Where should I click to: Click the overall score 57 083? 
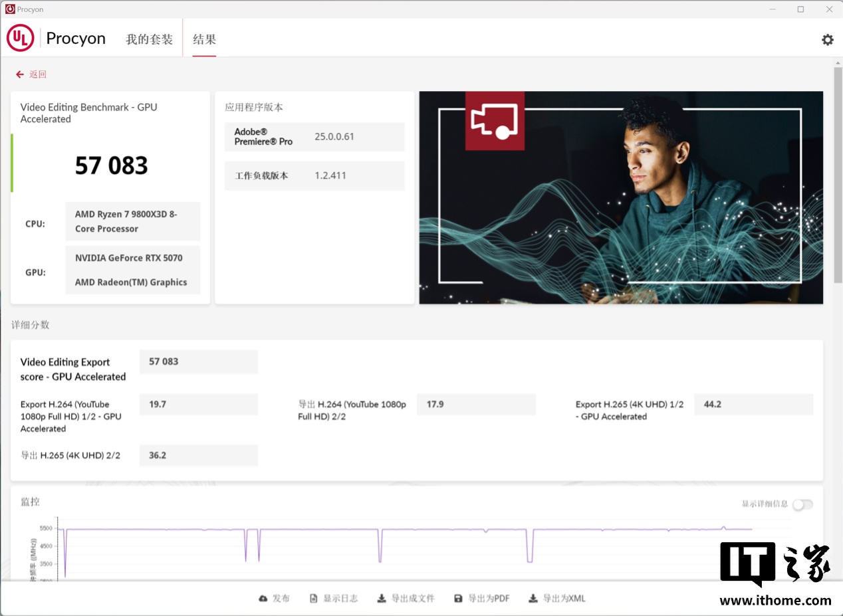tap(111, 165)
